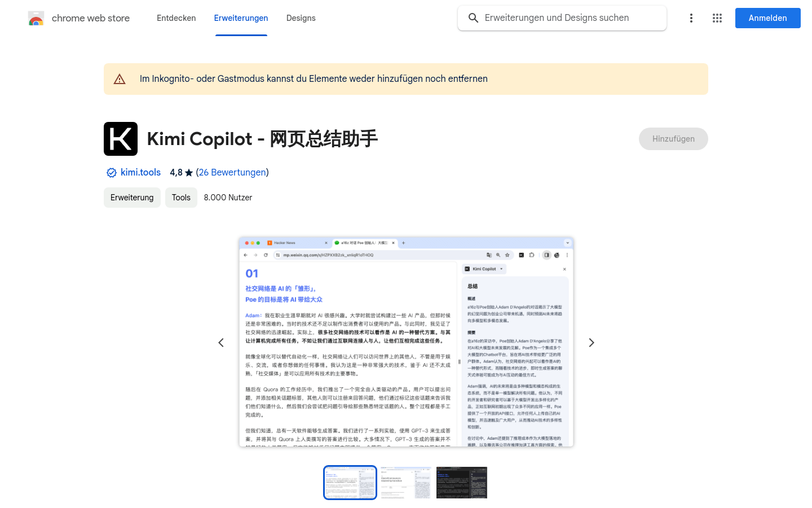Open the Entdecken tab

[x=176, y=18]
